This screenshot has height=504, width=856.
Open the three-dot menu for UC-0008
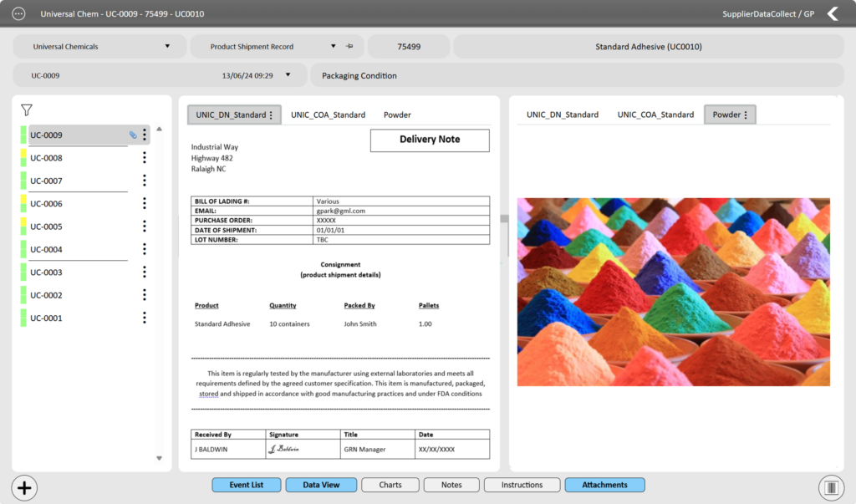click(x=144, y=158)
